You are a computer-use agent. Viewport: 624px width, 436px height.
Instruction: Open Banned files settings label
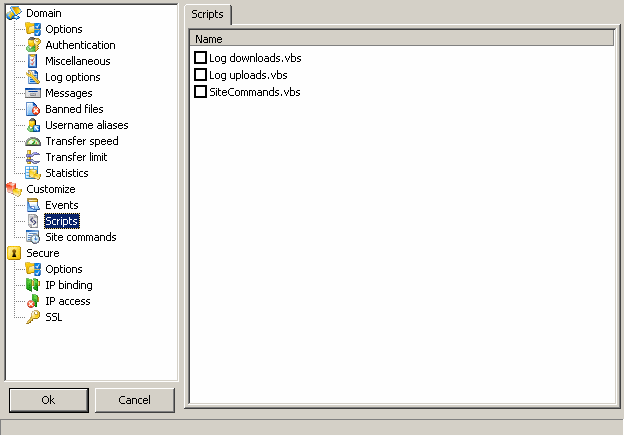(74, 109)
